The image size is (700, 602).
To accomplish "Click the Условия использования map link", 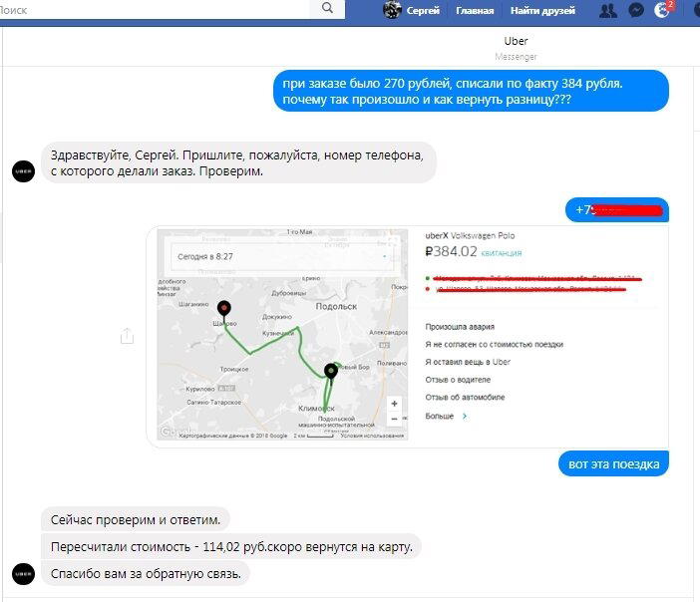I will point(372,436).
